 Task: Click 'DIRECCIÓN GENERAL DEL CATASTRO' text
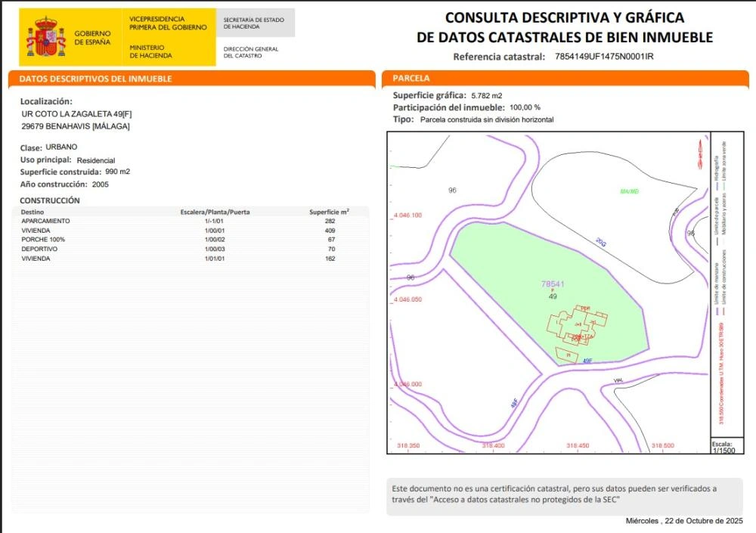[x=251, y=52]
